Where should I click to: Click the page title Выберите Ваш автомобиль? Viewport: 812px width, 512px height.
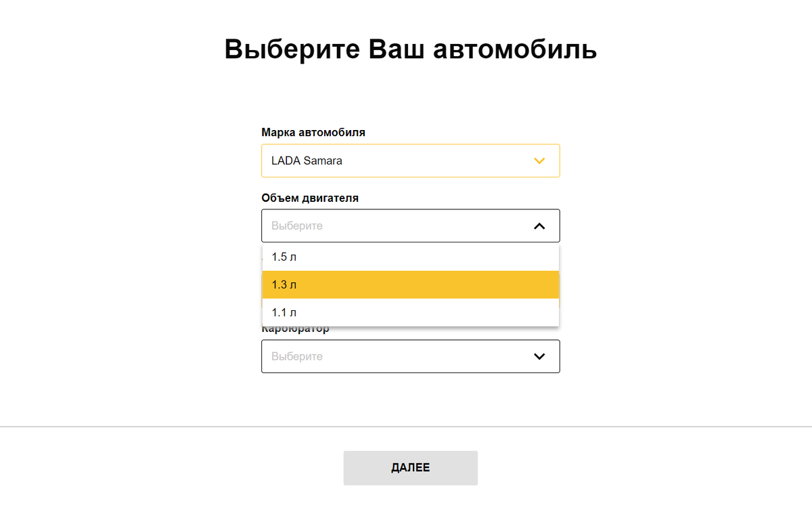[410, 49]
